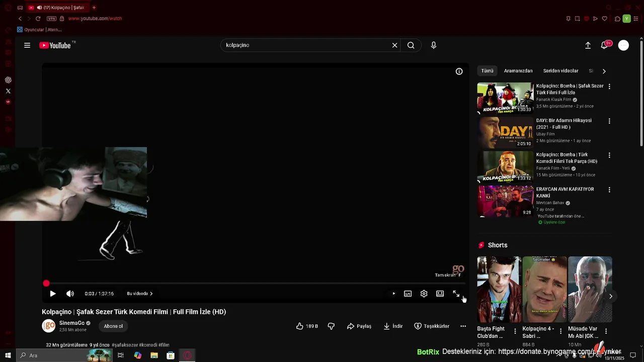Open 'DAYI: Bir Adamın Hikayesi' video title
Image resolution: width=644 pixels, height=362 pixels.
(564, 124)
